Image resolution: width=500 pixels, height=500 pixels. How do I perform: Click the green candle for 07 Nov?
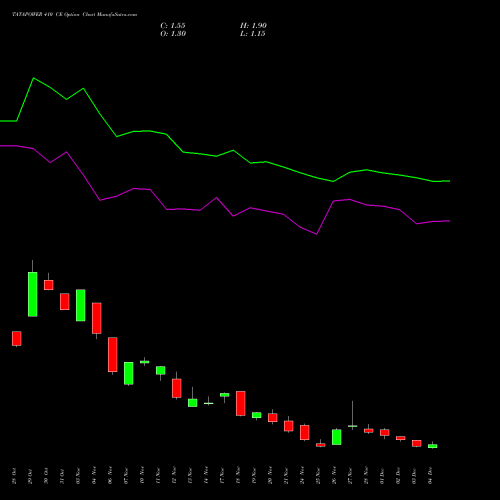tap(129, 373)
